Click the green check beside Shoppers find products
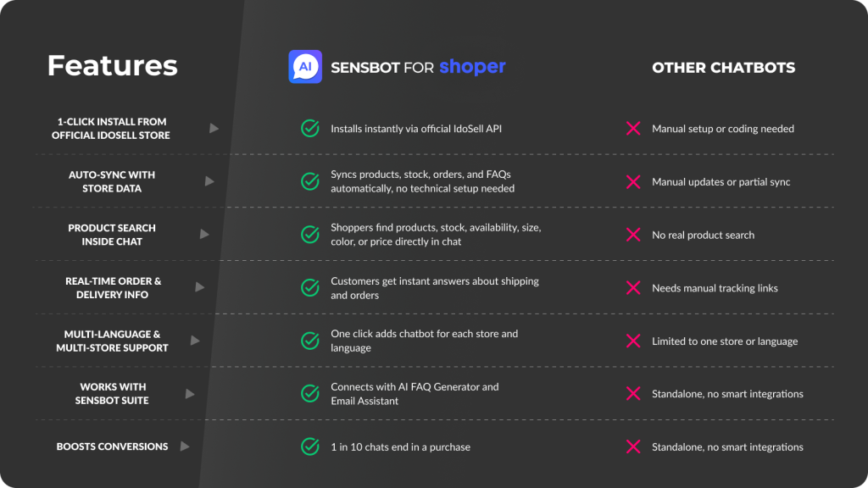The width and height of the screenshot is (868, 488). pyautogui.click(x=310, y=235)
